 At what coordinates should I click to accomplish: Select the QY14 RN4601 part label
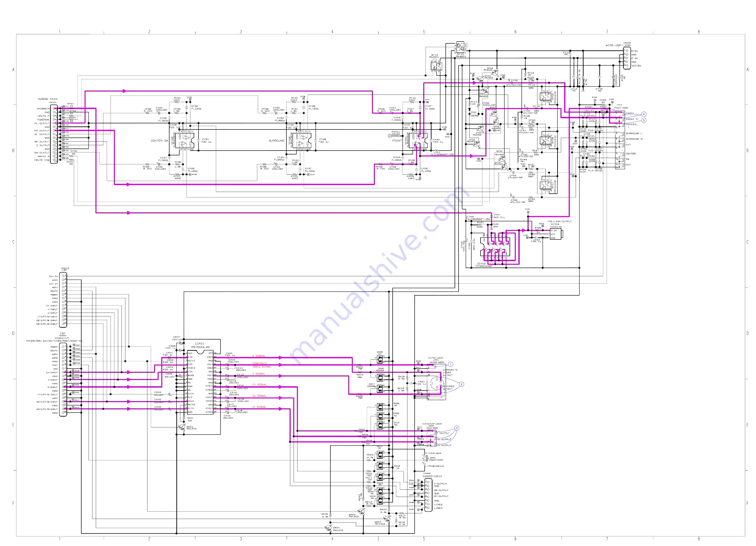(x=434, y=56)
